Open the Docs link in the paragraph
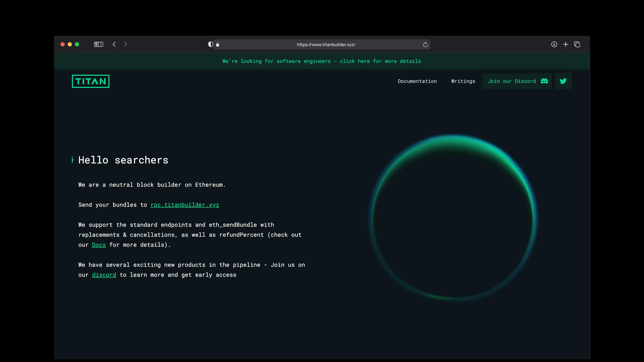Viewport: 644px width, 362px height. 99,245
